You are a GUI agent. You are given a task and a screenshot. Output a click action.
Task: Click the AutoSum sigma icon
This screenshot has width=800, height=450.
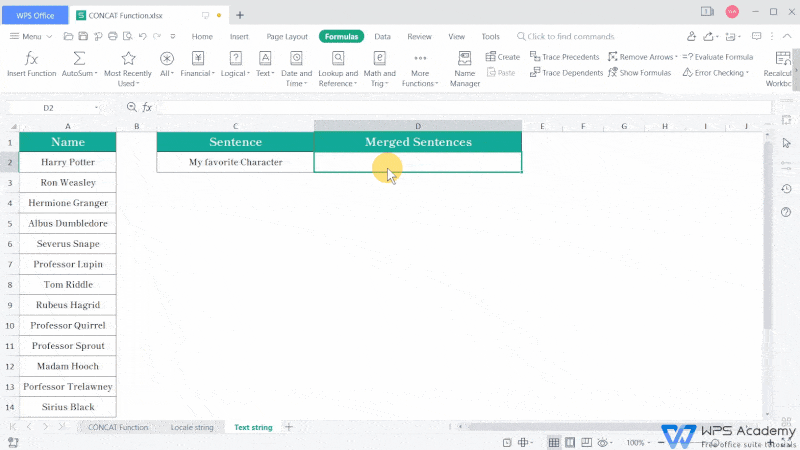(79, 59)
